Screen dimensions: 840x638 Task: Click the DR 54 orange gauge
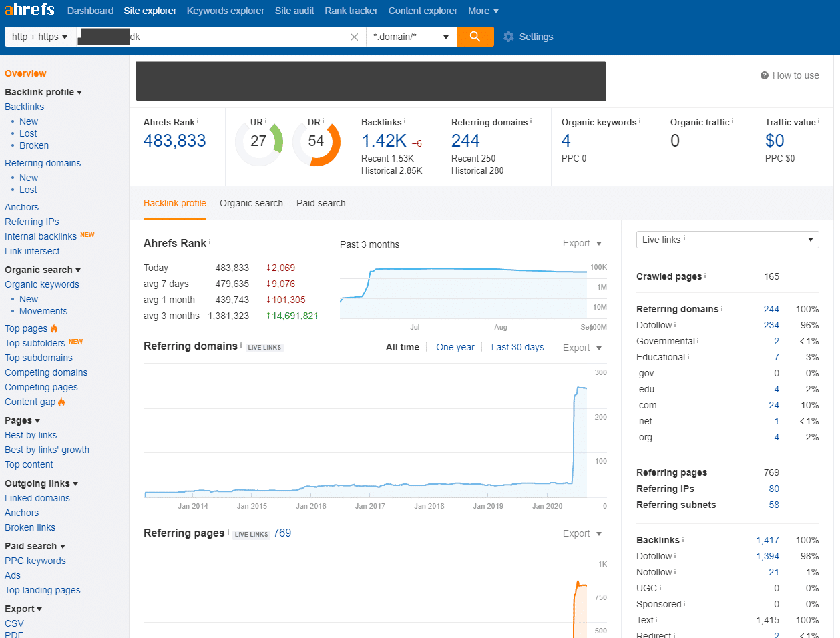(x=317, y=142)
